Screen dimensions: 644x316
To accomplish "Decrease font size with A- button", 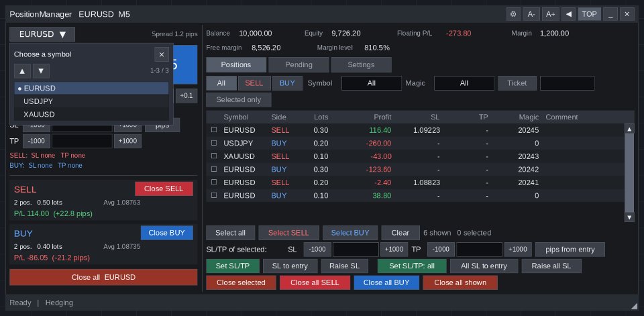I will pyautogui.click(x=531, y=14).
